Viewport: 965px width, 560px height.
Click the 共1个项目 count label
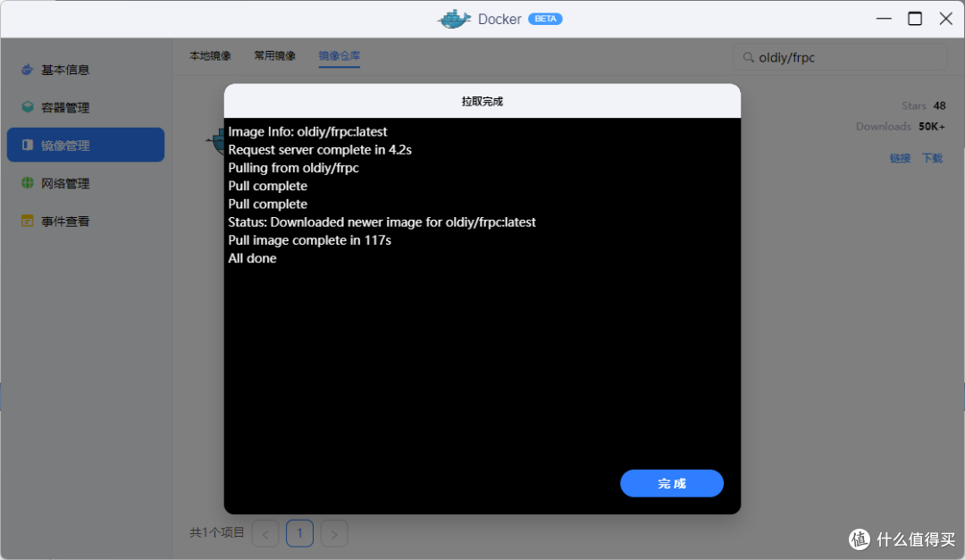pyautogui.click(x=216, y=532)
